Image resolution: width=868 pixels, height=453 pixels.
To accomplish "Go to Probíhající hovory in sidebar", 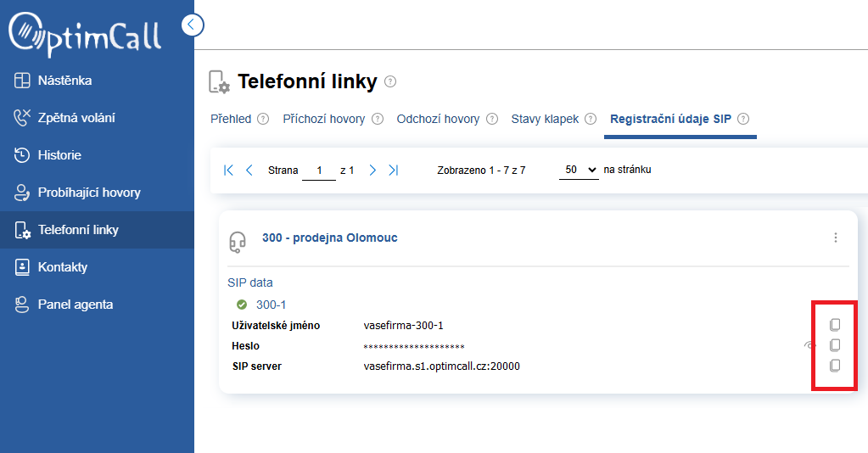I will [x=89, y=193].
